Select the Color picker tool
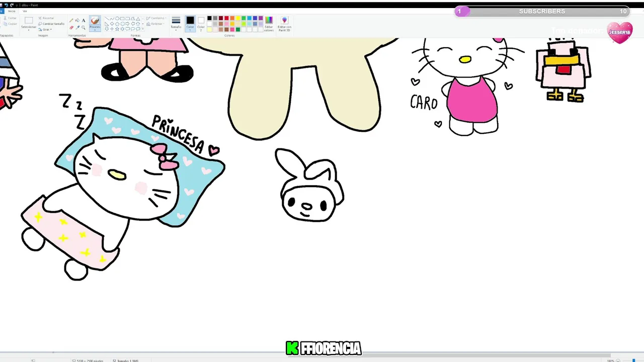The image size is (644, 362). [x=77, y=27]
